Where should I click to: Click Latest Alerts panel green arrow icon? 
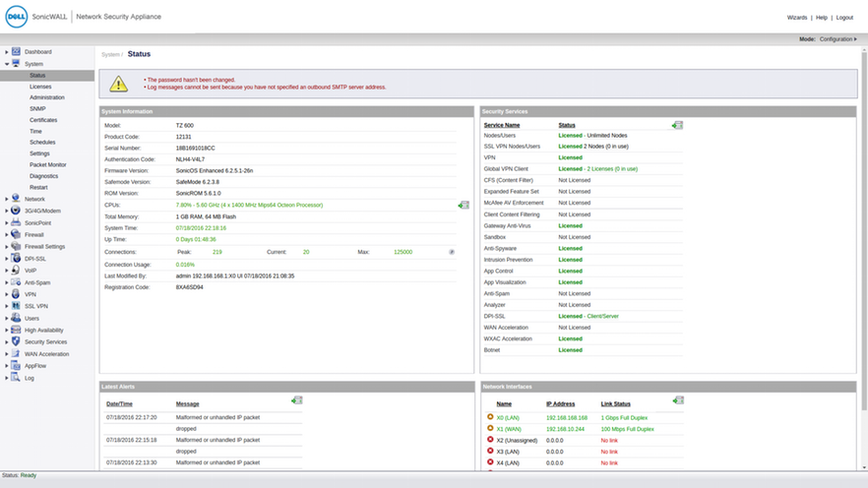[x=297, y=400]
